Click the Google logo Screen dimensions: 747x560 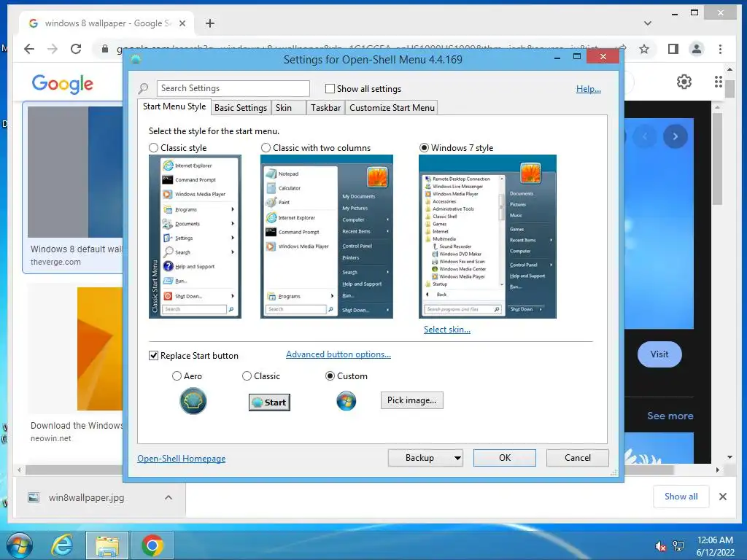(63, 84)
